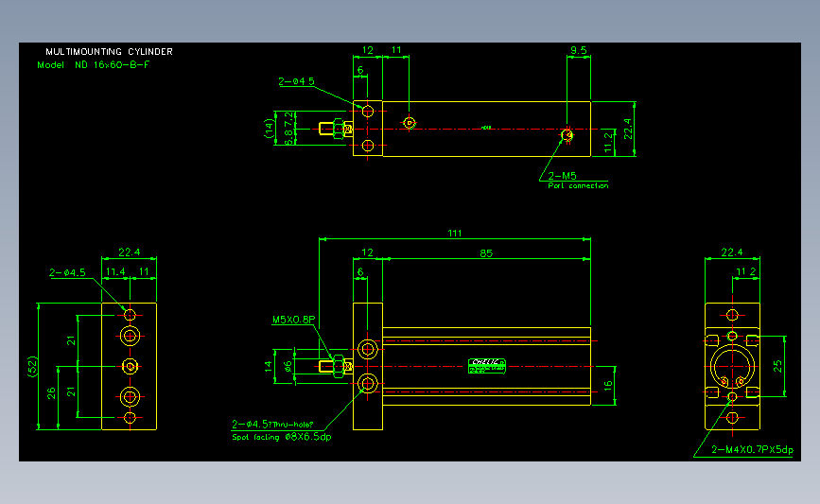Click the MULTIMOUNTING CYLINDER title text
Image resolution: width=820 pixels, height=504 pixels.
tap(109, 52)
